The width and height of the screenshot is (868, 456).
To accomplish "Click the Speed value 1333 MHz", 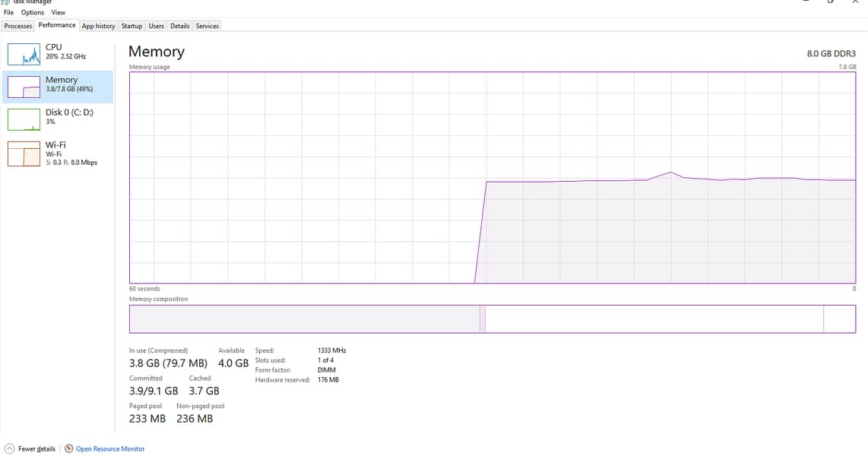I will (x=332, y=350).
